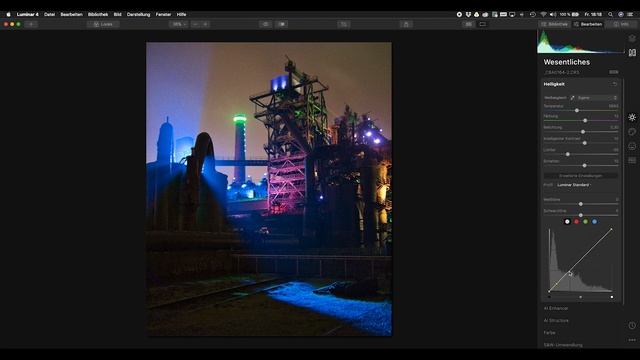Viewport: 640px width, 360px height.
Task: Toggle the eye quick preview icon
Action: pyautogui.click(x=266, y=24)
